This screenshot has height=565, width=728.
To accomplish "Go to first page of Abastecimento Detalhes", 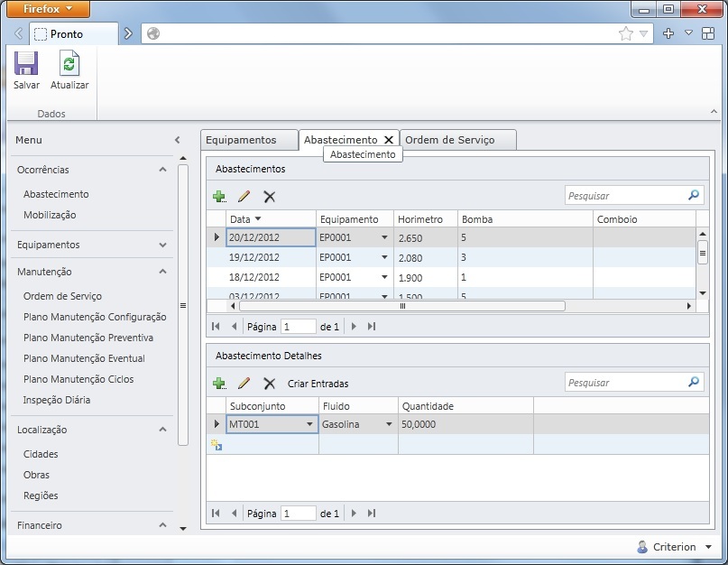I will [216, 513].
